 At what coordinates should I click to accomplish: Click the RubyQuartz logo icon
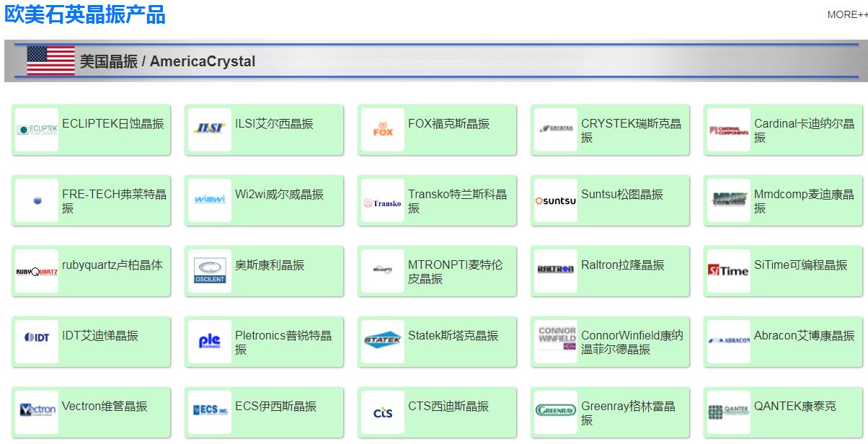click(x=37, y=271)
